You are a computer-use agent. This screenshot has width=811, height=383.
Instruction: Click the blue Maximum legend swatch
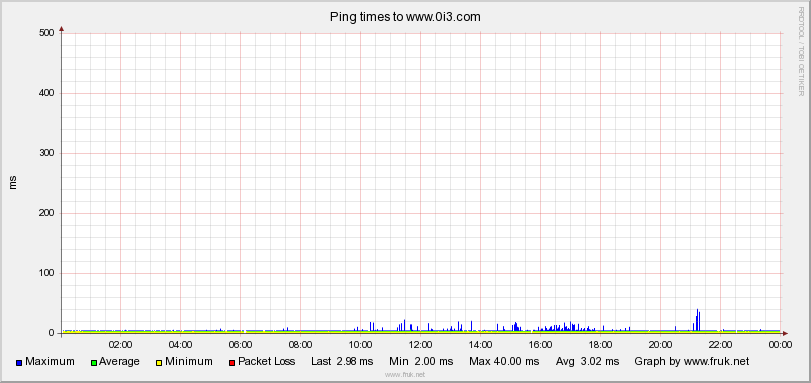(19, 363)
